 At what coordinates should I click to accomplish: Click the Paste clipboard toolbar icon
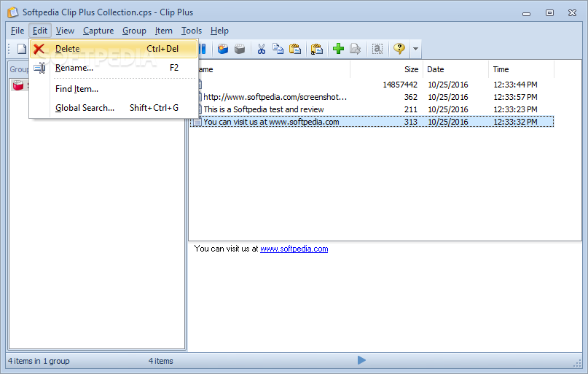[295, 49]
